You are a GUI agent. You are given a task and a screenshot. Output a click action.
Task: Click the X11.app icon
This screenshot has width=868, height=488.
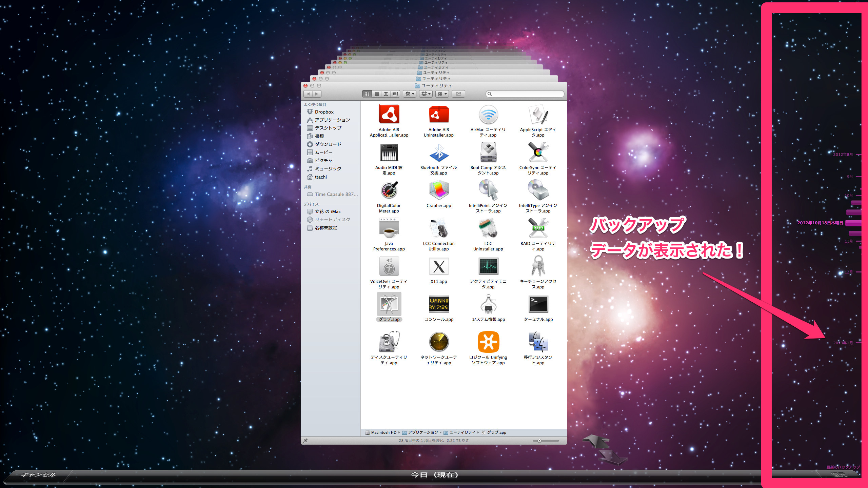coord(439,266)
